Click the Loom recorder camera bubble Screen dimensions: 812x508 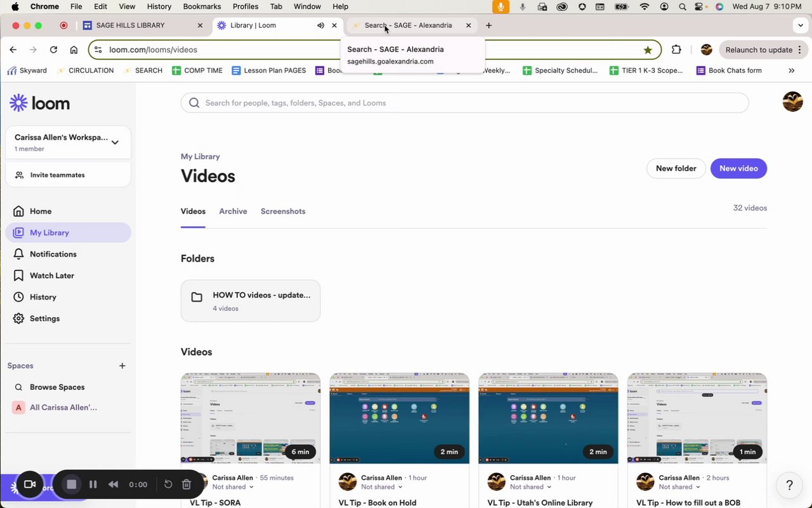point(29,485)
